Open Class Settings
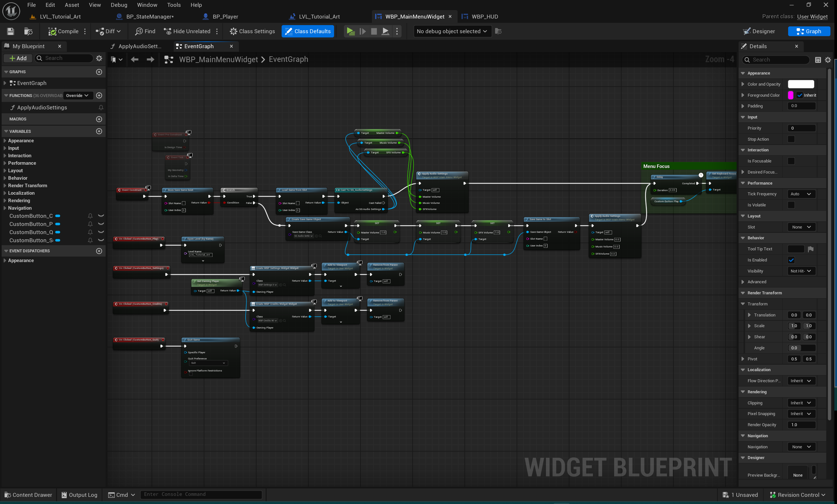This screenshot has width=837, height=504. point(252,31)
